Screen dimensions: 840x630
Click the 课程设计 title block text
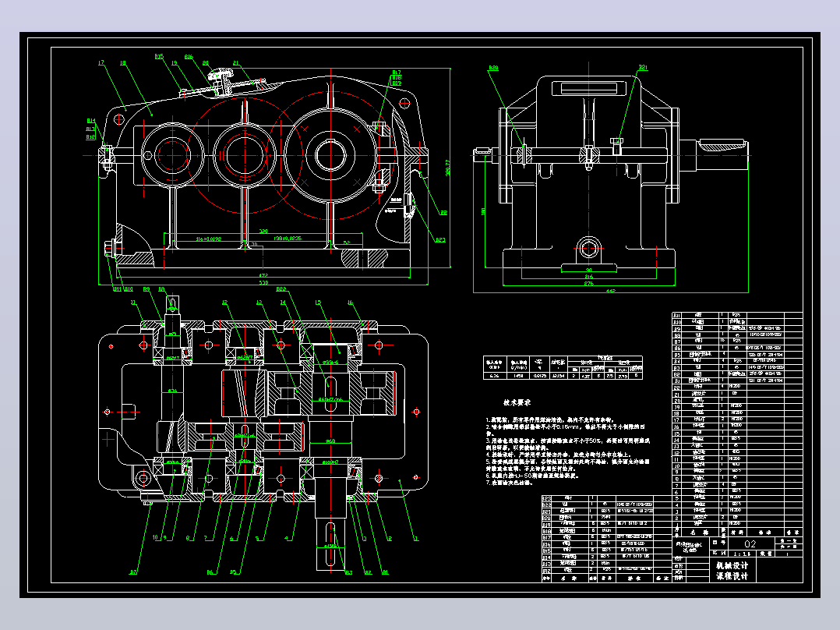(732, 576)
